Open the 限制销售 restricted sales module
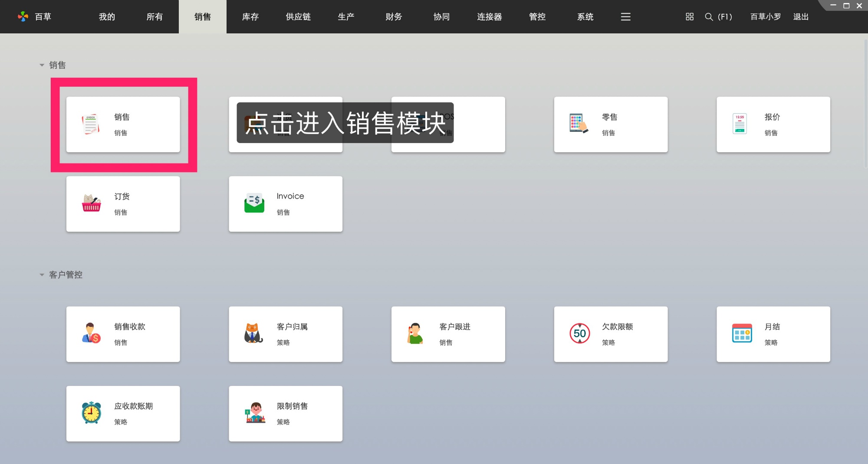This screenshot has height=464, width=868. pos(285,413)
